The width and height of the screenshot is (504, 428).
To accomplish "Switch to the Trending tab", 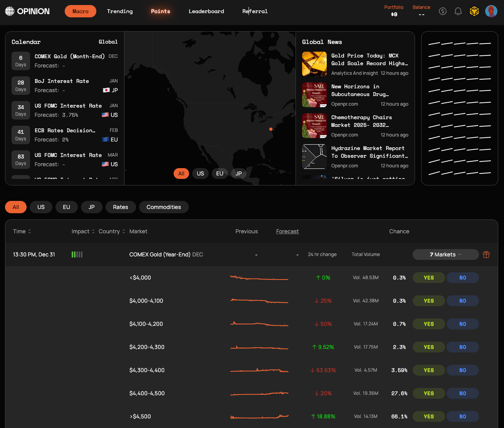I will [120, 11].
